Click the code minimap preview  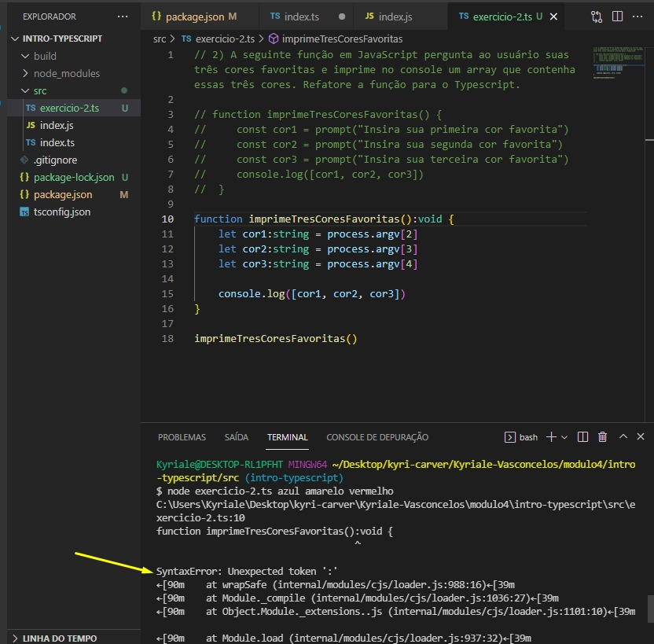coord(617,63)
